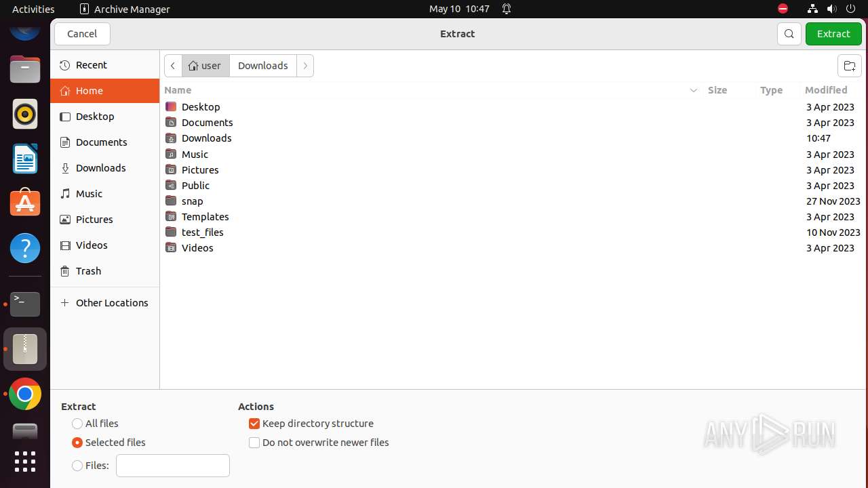Open Files manager from the dock

25,69
